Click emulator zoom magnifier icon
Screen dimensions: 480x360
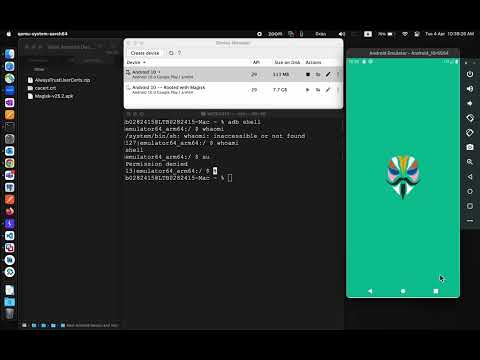pos(470,162)
